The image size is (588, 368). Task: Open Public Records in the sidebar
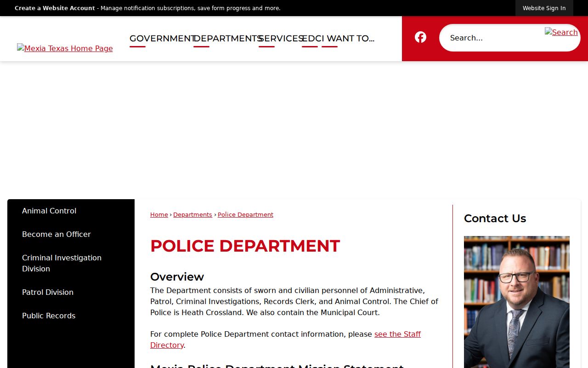(49, 316)
